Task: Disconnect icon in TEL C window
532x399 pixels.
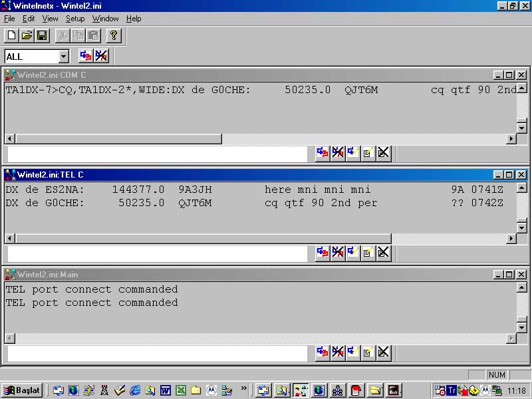Action: 338,253
